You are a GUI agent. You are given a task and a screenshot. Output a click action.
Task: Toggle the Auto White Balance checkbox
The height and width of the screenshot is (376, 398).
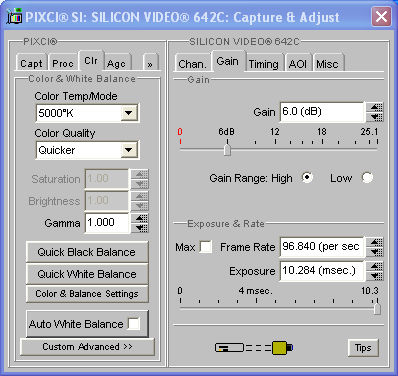click(x=134, y=324)
